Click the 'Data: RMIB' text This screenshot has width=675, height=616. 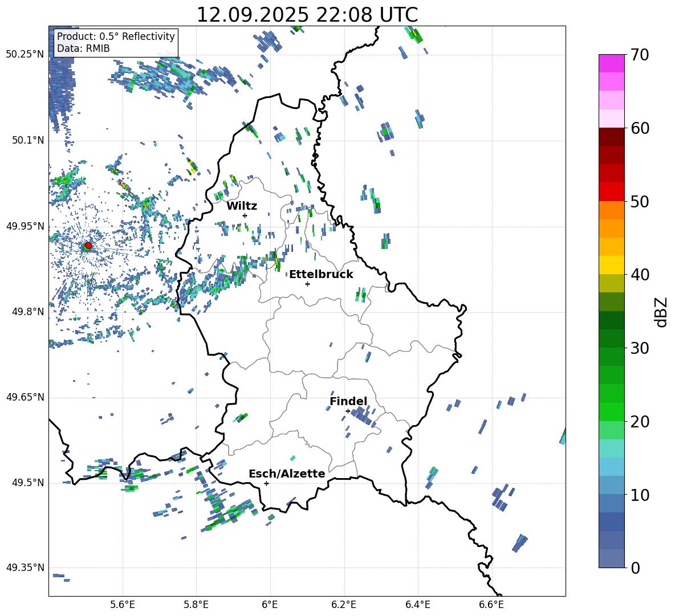[83, 48]
